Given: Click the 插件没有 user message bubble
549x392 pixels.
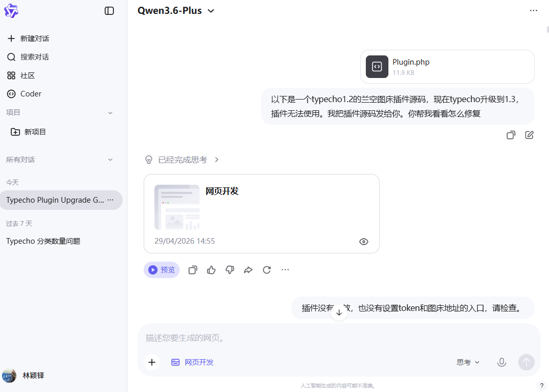Looking at the screenshot, I should 413,308.
